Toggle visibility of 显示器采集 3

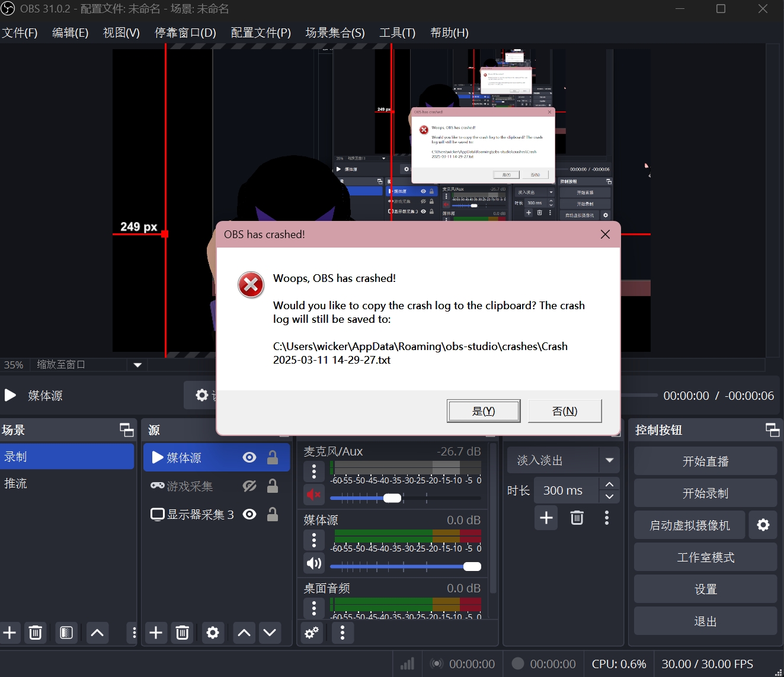[249, 514]
